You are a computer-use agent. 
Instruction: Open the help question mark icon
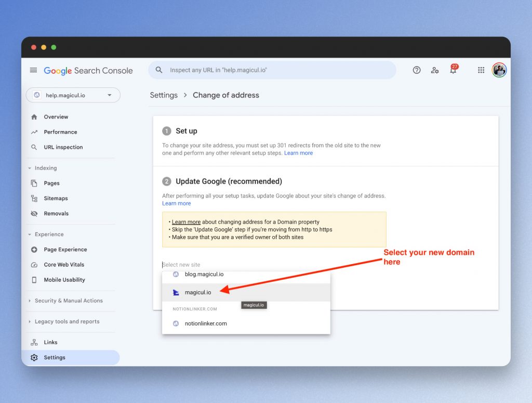click(417, 70)
